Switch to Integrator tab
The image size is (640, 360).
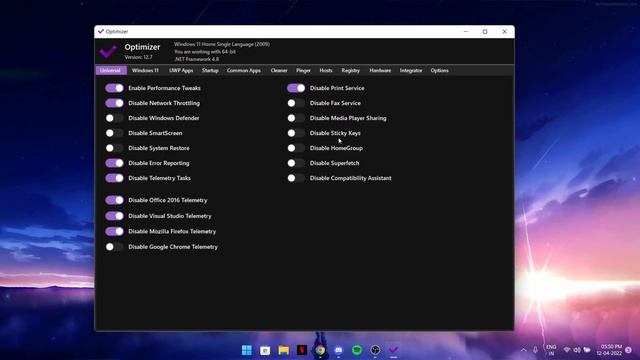pyautogui.click(x=411, y=70)
